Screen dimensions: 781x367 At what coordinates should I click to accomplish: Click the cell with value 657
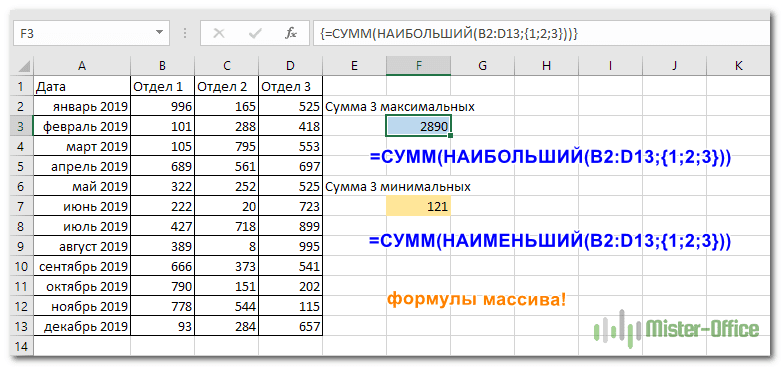(290, 327)
